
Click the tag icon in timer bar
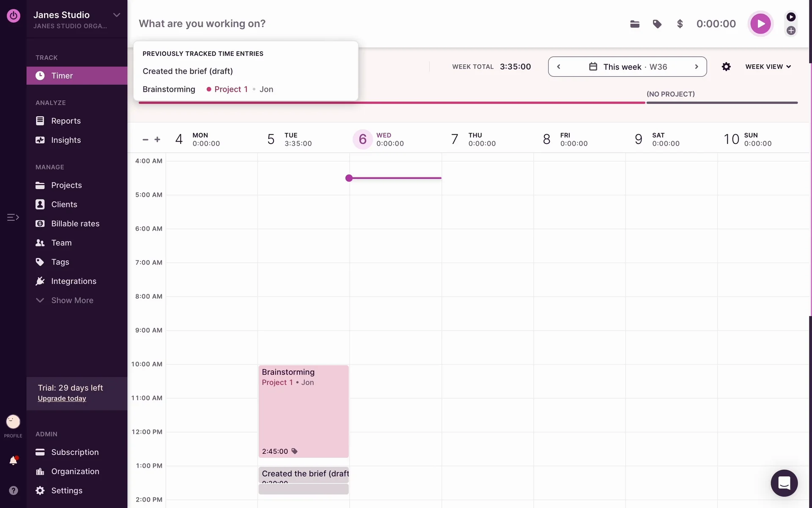tap(657, 24)
